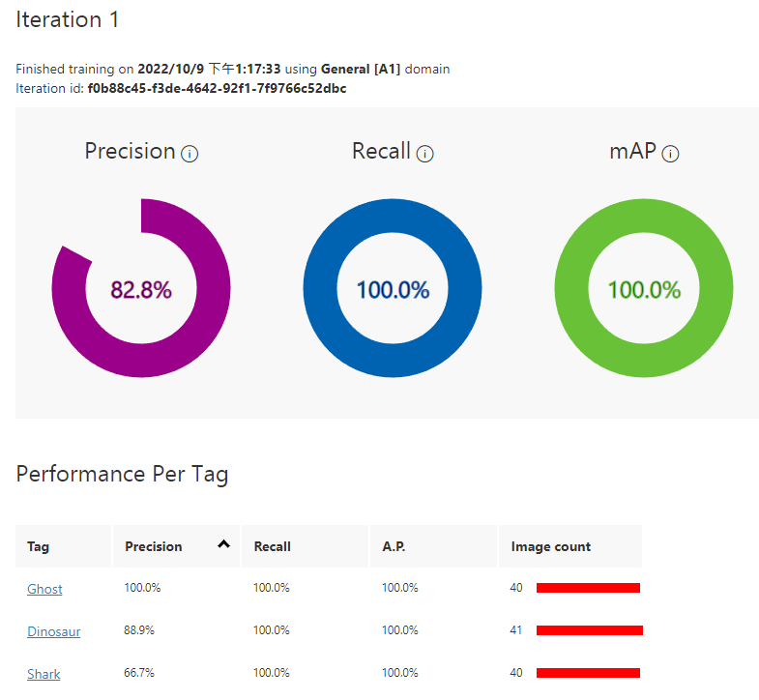Click the blue Recall donut chart
The height and width of the screenshot is (700, 759).
tap(393, 288)
